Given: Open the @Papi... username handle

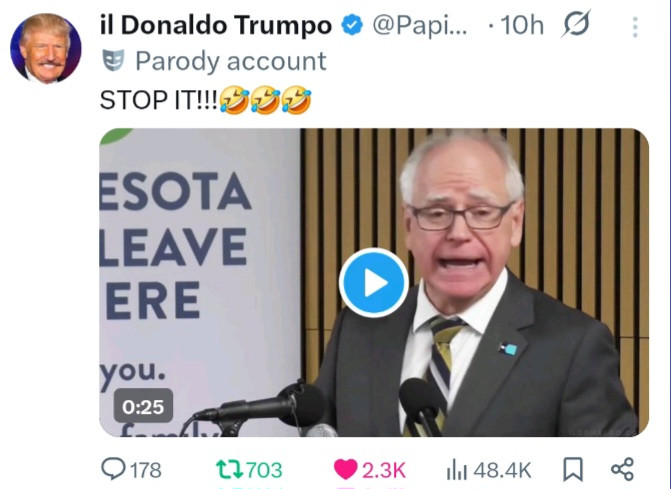Looking at the screenshot, I should [420, 26].
